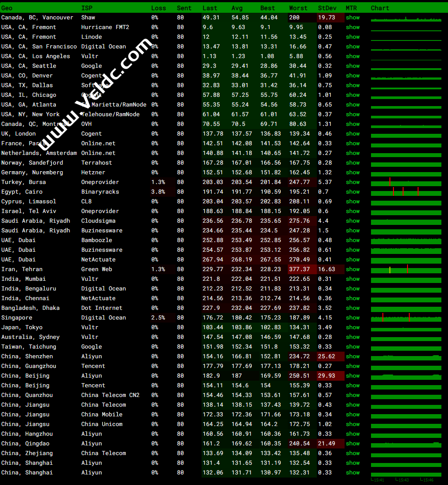Show MTR for Egypt, Cairo Binaryracks
448x485 pixels.
point(353,192)
